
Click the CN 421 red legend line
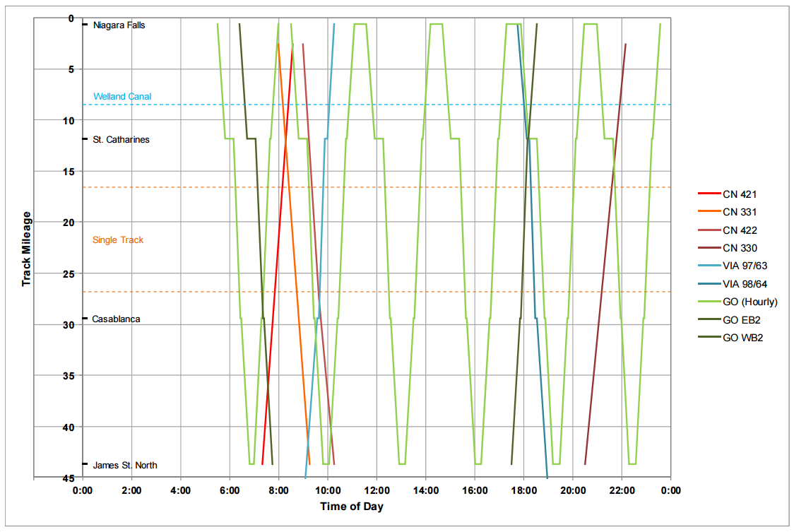[707, 194]
